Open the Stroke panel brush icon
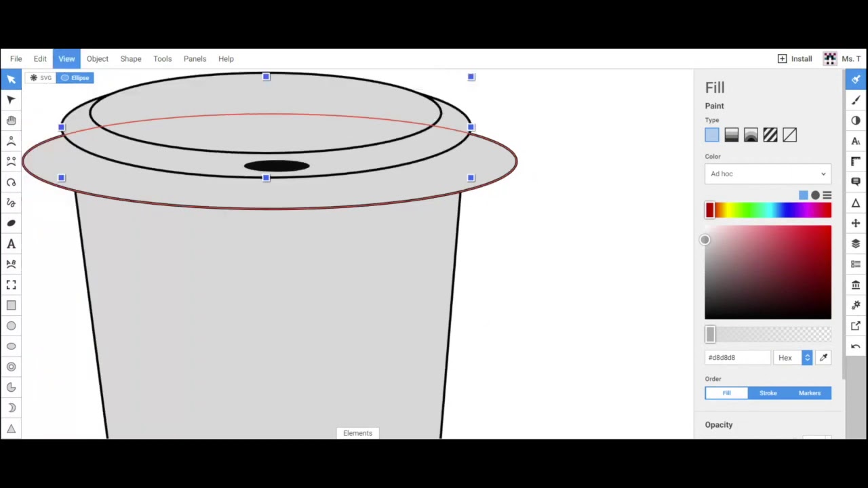The height and width of the screenshot is (488, 868). (856, 100)
